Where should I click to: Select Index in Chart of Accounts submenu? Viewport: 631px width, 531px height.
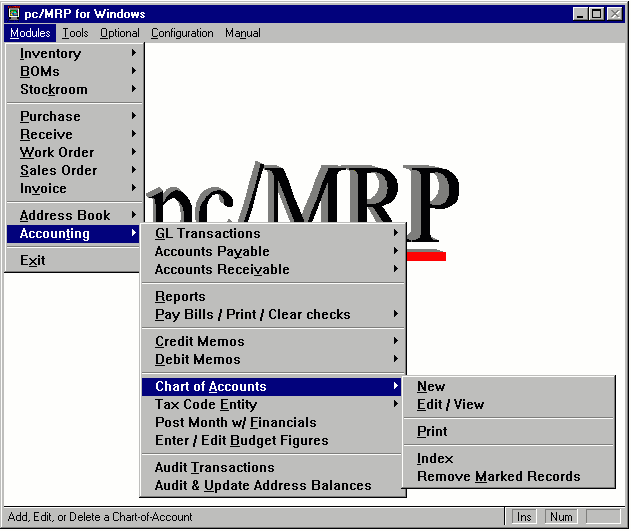point(509,459)
